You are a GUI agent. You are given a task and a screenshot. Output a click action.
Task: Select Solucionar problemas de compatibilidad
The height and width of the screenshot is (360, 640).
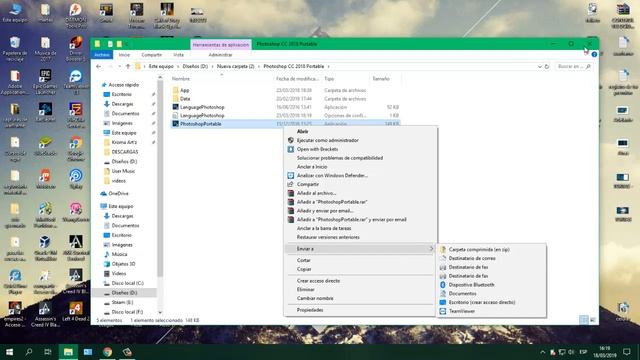click(x=340, y=158)
